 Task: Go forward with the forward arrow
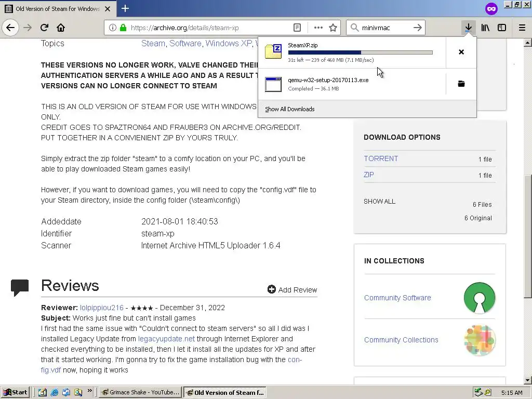(28, 28)
